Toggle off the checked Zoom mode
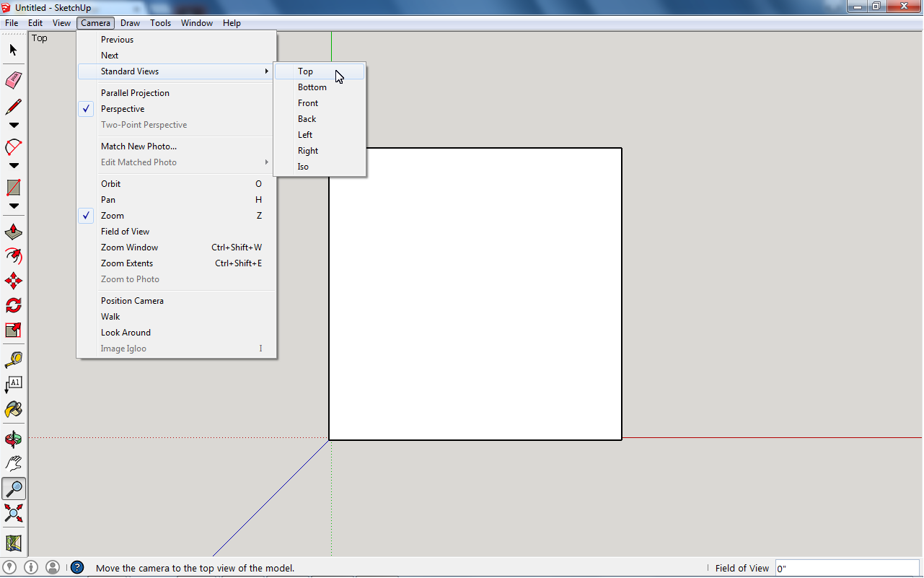Screen dimensions: 924x578 (113, 215)
